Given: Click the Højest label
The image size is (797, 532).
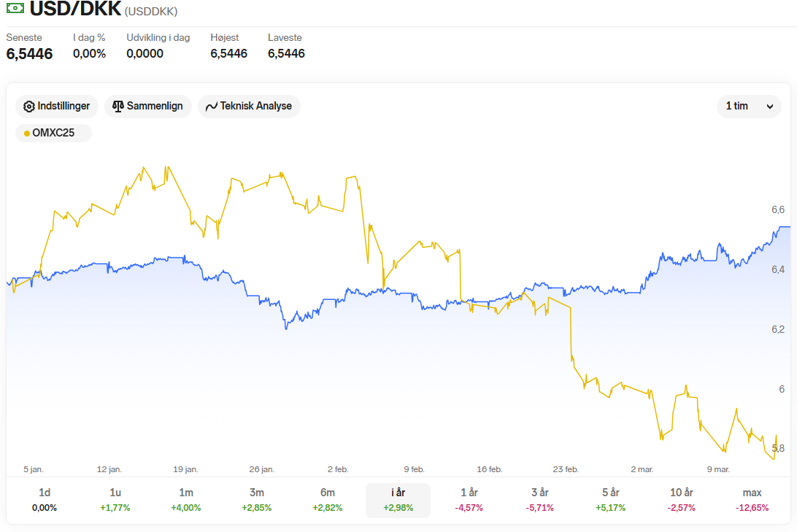Looking at the screenshot, I should coord(225,38).
